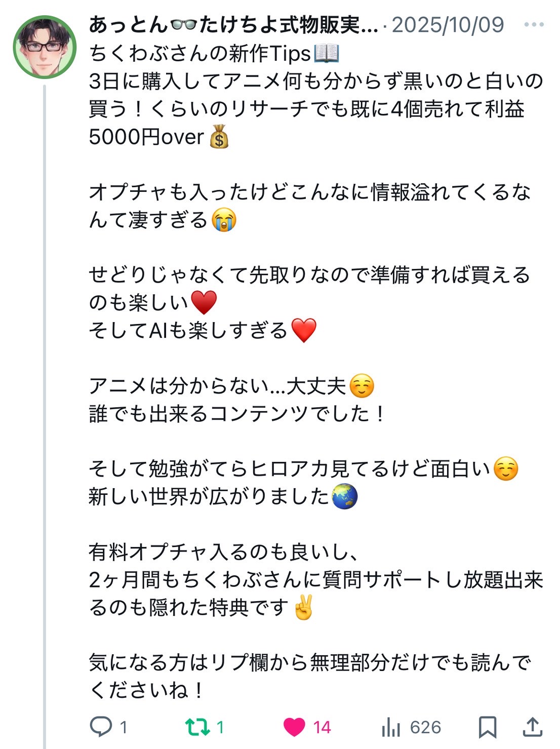
Task: Click the view count 626
Action: [x=425, y=727]
